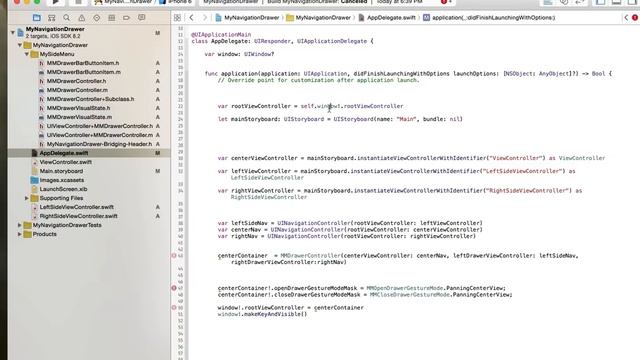The width and height of the screenshot is (640, 360).
Task: Collapse the MyNavigationDrawer group folder
Action: tap(20, 45)
